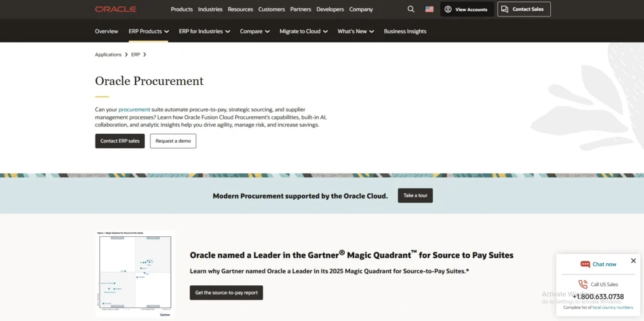Click the Oracle Procurement heading
Viewport: 644px width, 321px height.
[x=149, y=81]
